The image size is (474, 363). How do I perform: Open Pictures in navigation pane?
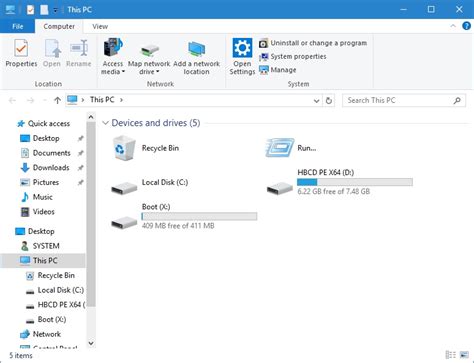coord(40,182)
